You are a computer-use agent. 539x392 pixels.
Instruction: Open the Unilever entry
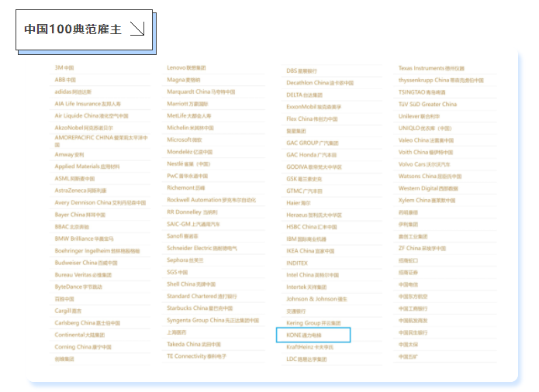coord(419,116)
